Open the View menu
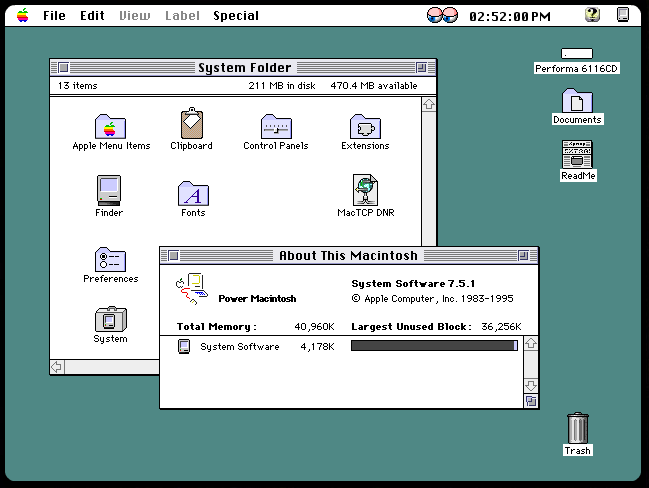 [135, 16]
